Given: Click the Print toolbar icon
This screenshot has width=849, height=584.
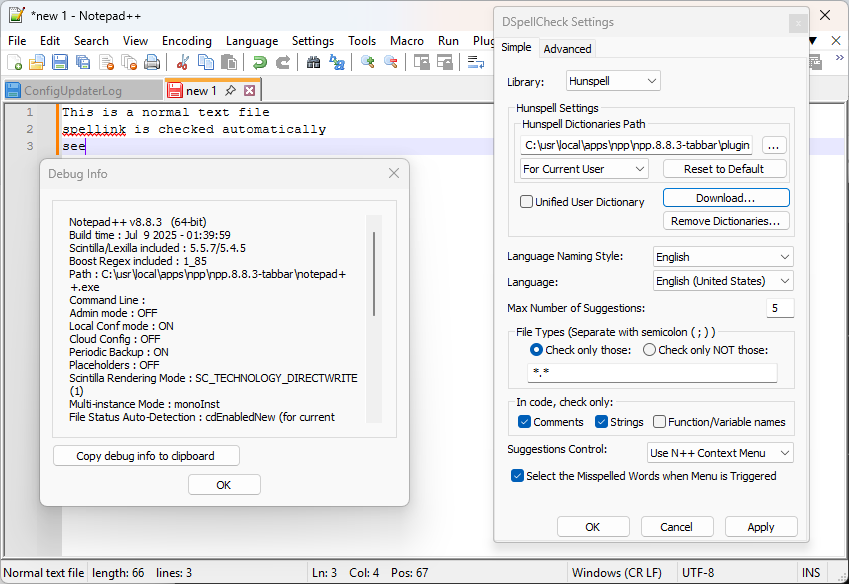Looking at the screenshot, I should pos(152,63).
